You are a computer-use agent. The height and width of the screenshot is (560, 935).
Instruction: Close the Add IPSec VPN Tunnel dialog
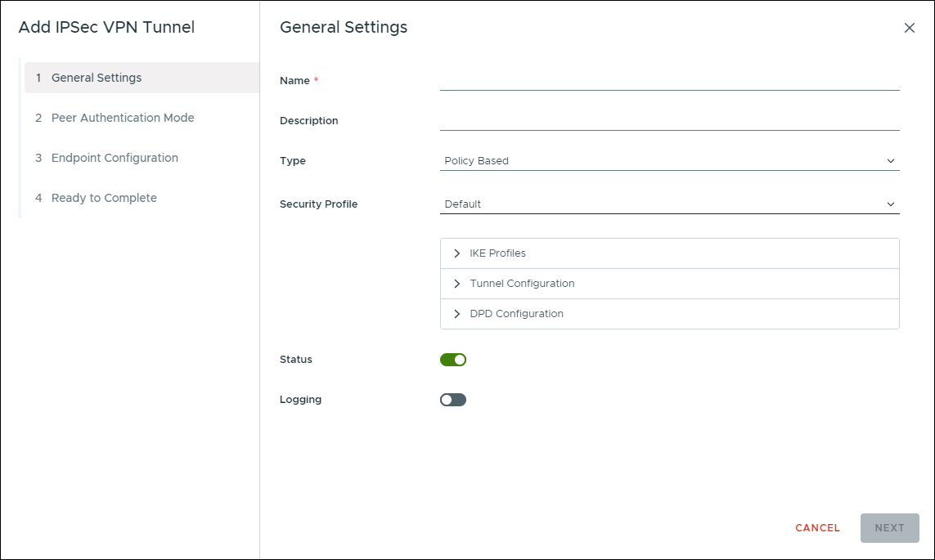click(x=910, y=27)
